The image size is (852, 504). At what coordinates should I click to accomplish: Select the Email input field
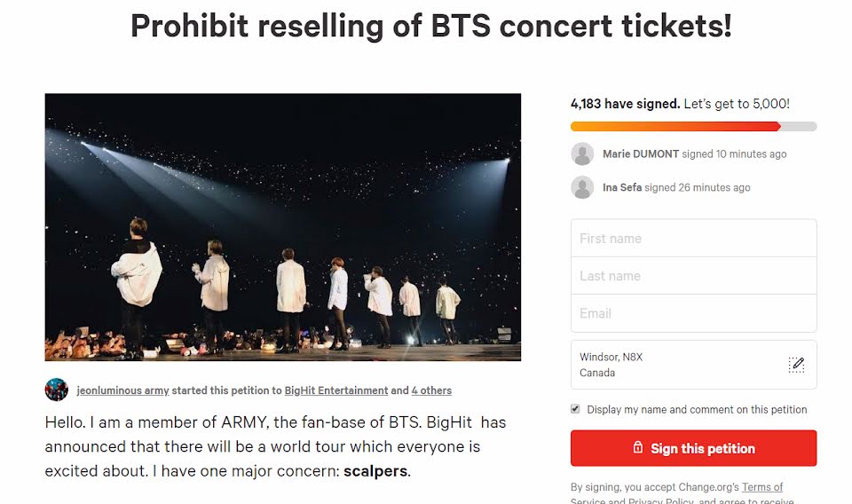(693, 313)
